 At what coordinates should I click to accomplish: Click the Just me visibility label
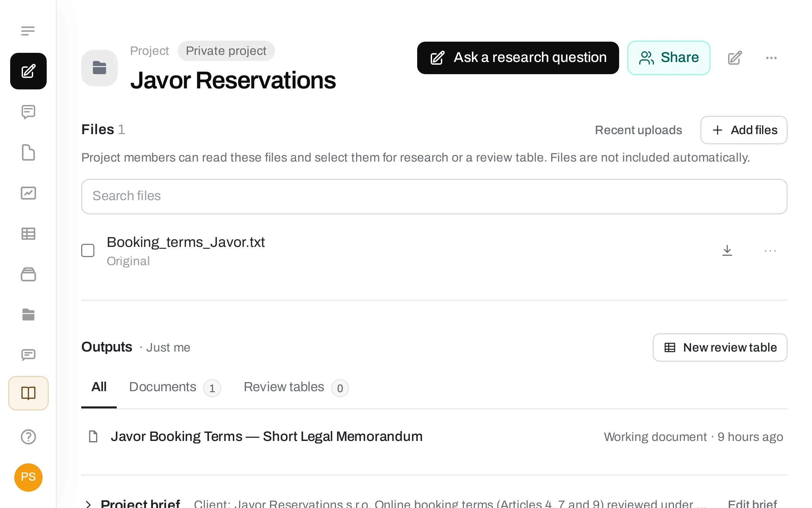click(x=168, y=347)
